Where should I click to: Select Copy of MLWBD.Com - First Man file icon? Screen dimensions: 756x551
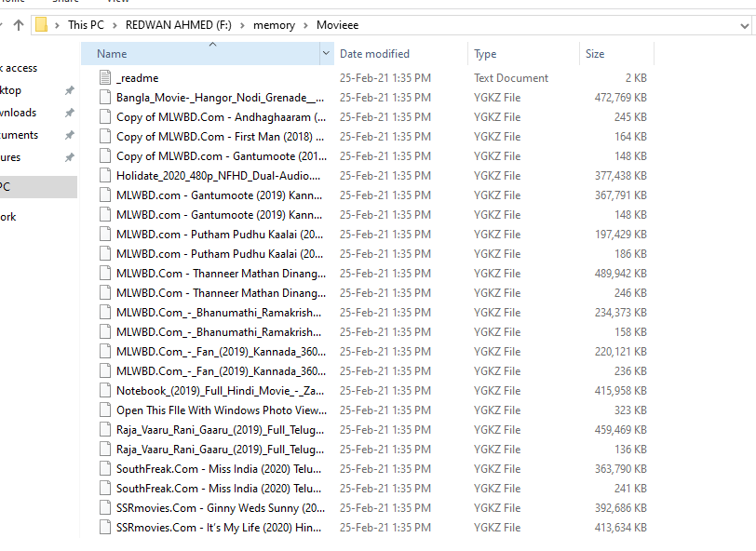[x=105, y=137]
